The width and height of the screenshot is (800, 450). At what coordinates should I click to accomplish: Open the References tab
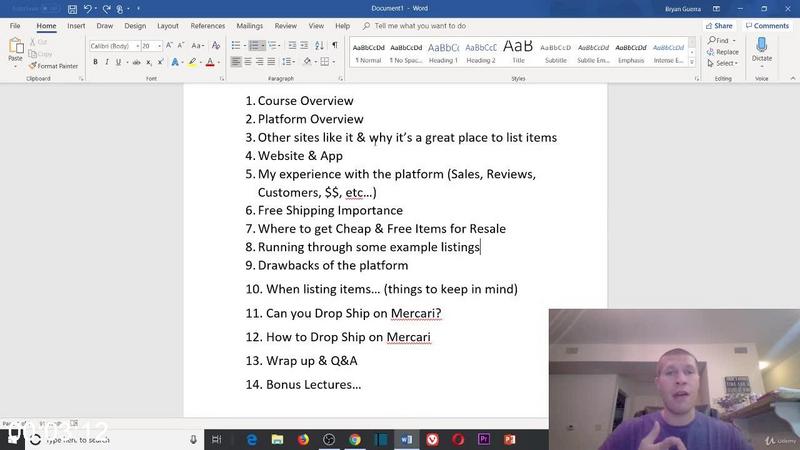click(x=208, y=26)
